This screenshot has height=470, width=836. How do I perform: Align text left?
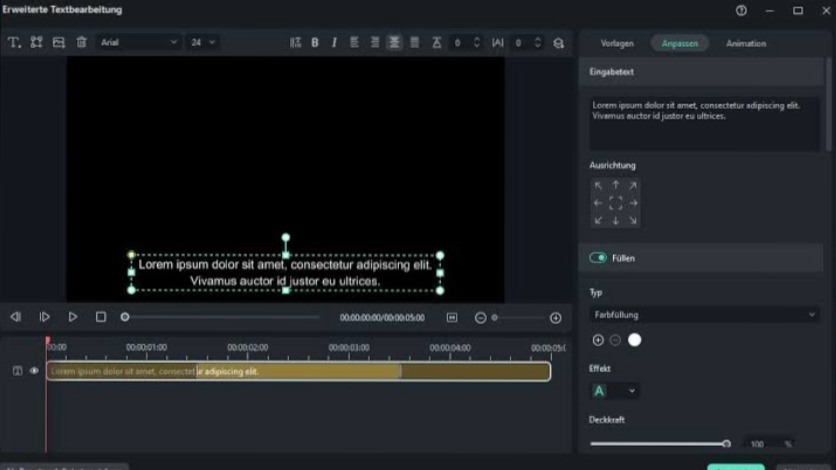click(x=354, y=43)
